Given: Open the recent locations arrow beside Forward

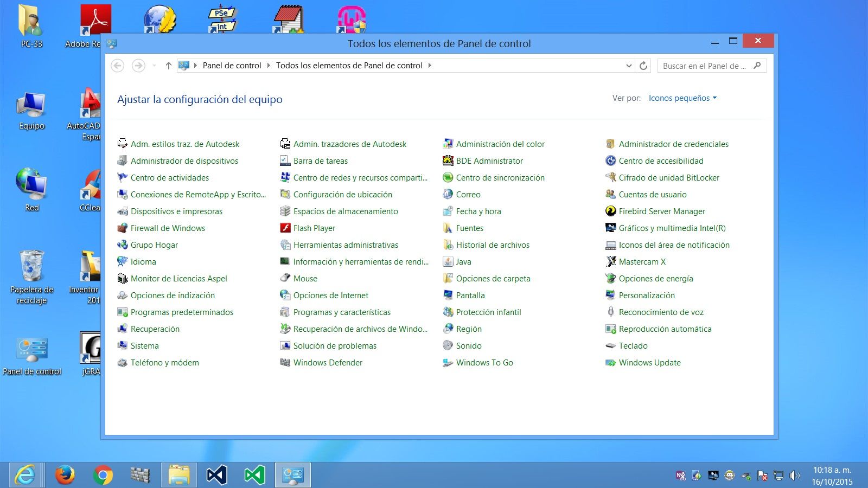Looking at the screenshot, I should (x=154, y=66).
